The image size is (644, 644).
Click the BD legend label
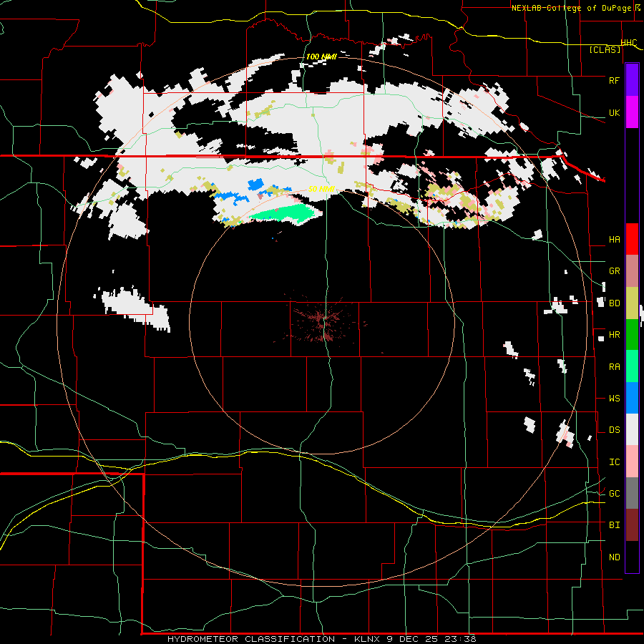coord(614,303)
